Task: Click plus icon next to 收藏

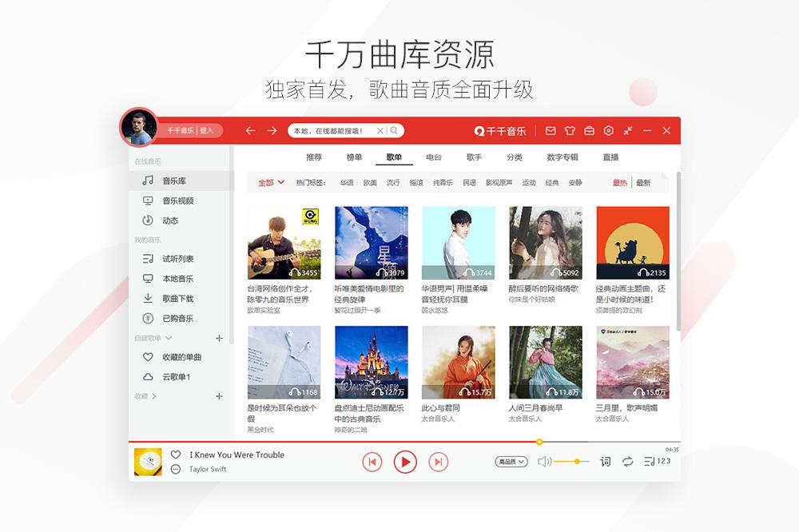Action: [219, 396]
